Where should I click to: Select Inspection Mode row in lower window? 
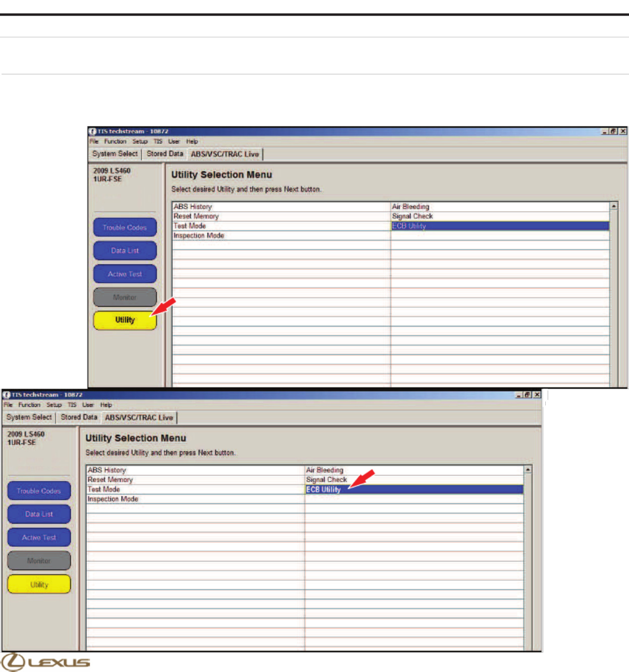click(196, 499)
